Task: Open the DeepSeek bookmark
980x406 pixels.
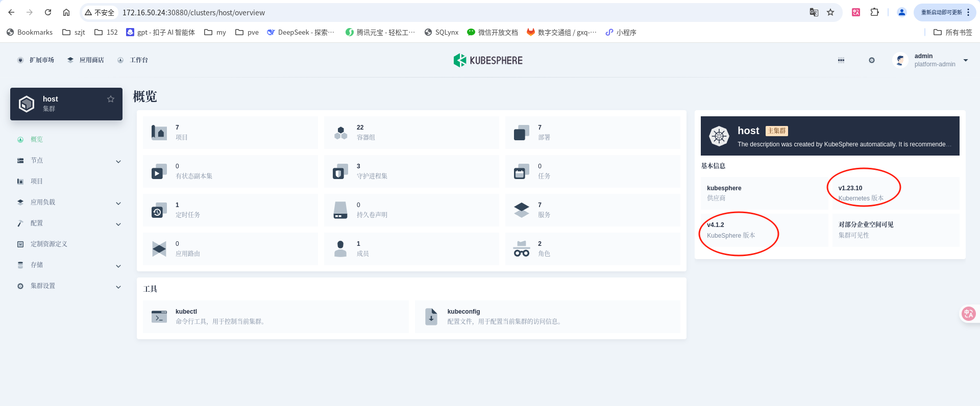Action: point(301,32)
